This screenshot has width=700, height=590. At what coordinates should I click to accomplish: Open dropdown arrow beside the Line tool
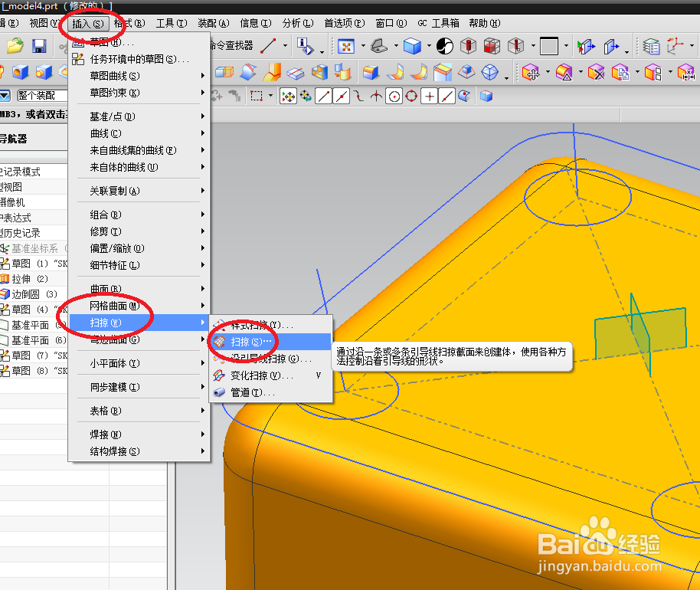pos(285,46)
